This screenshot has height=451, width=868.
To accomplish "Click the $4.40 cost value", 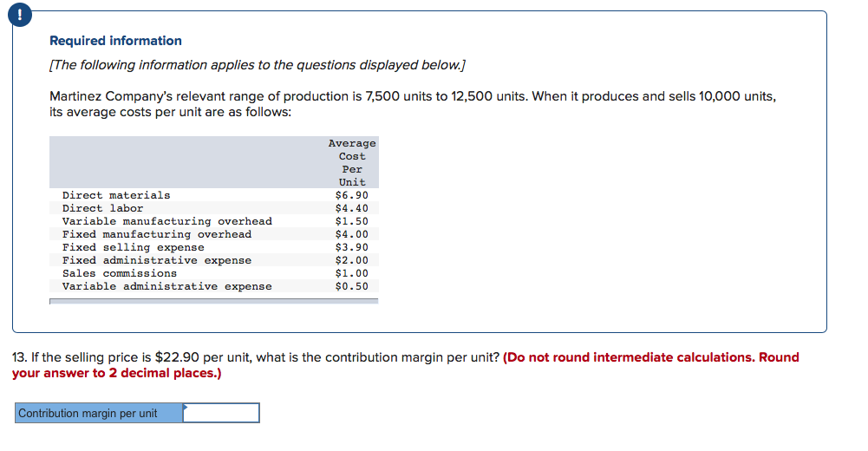I will 351,208.
